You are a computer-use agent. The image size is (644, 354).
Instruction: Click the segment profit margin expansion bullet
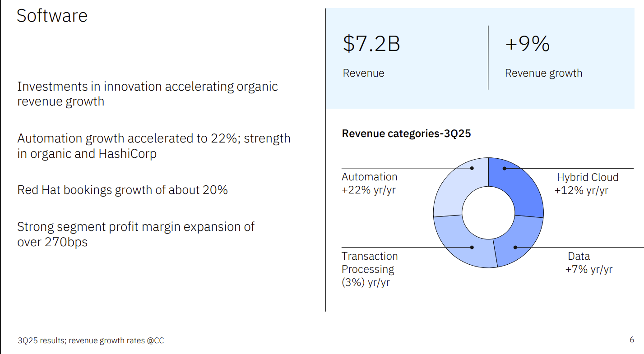135,234
